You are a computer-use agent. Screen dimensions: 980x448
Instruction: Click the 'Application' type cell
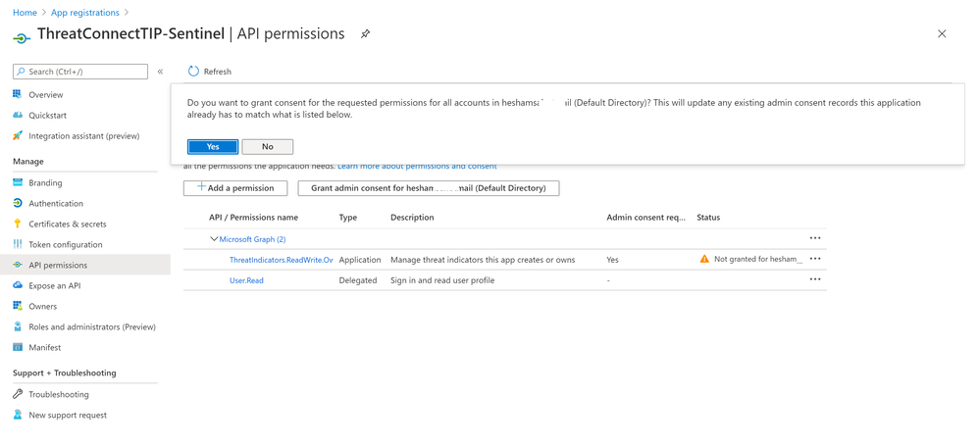point(360,260)
